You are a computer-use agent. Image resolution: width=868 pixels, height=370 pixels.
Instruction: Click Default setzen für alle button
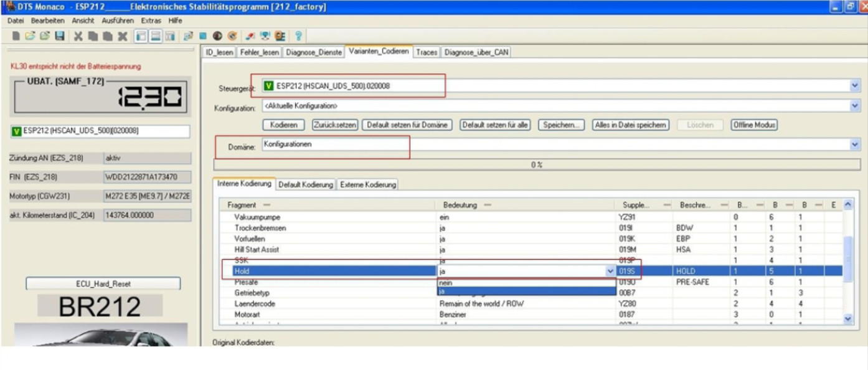pyautogui.click(x=495, y=125)
